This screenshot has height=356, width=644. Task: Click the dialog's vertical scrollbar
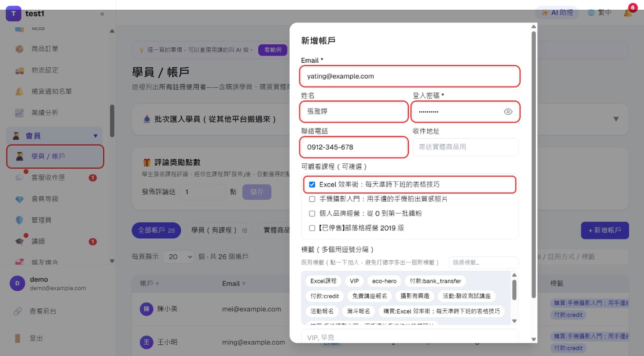(533, 166)
